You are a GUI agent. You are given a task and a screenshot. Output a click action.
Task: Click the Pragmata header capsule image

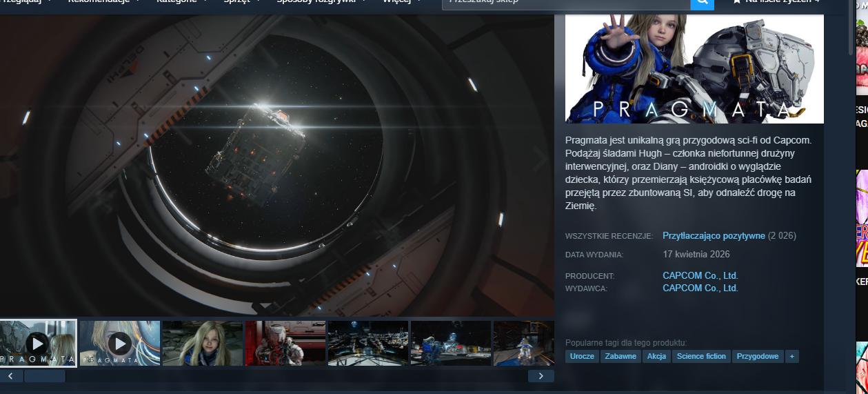click(x=694, y=69)
